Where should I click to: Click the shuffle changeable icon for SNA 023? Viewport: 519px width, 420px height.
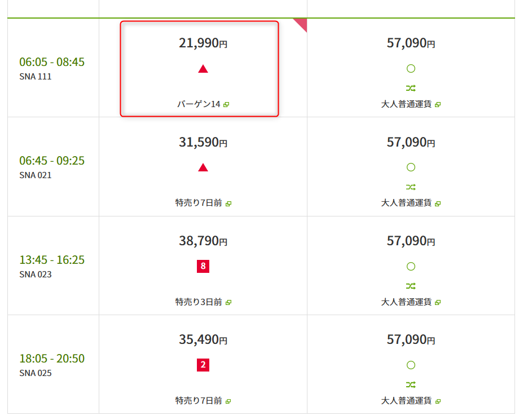pos(411,286)
